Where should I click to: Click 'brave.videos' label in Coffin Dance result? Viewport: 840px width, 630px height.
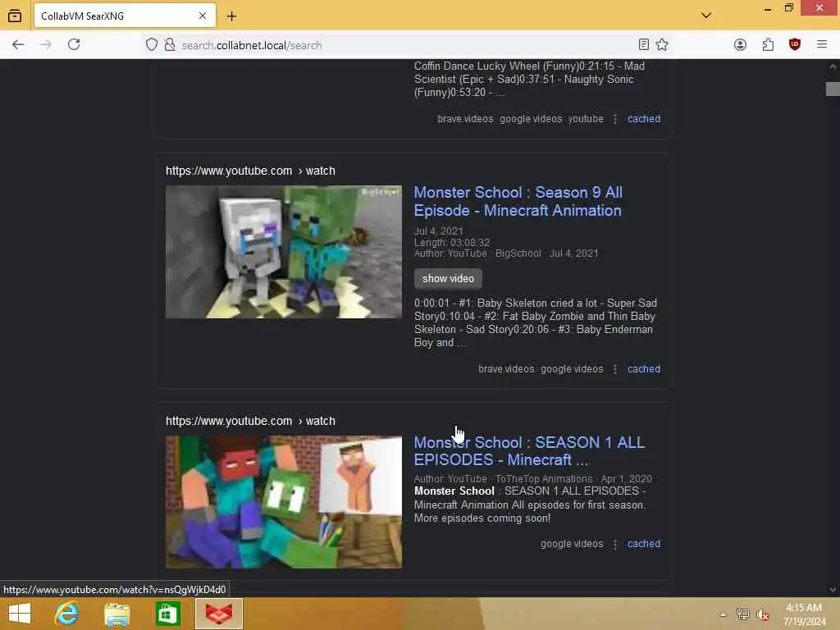coord(465,119)
